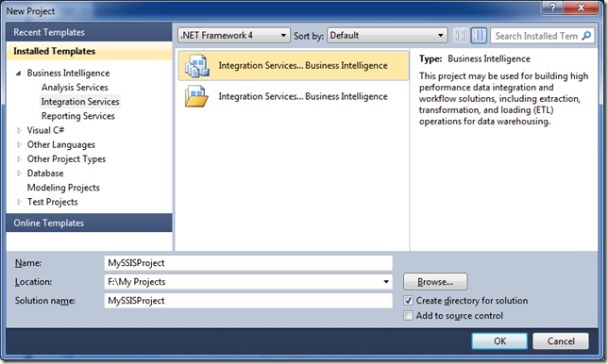Switch to medium icons list view

click(479, 36)
